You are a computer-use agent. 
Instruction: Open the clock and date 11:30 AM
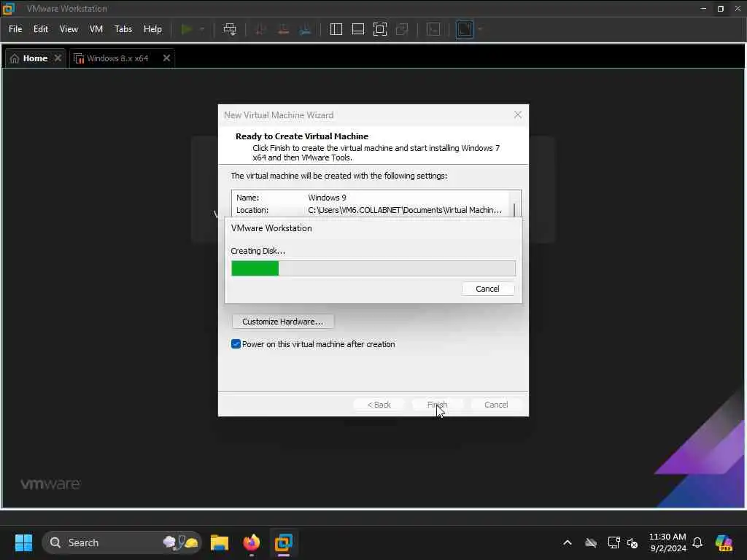point(667,542)
